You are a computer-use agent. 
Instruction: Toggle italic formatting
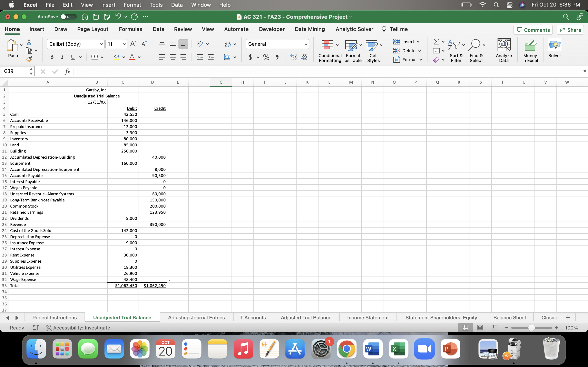tap(62, 57)
